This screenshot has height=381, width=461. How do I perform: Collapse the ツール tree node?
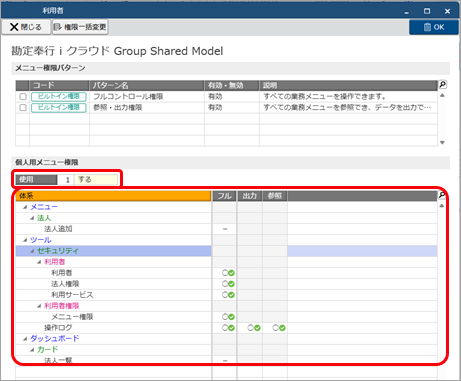(25, 240)
